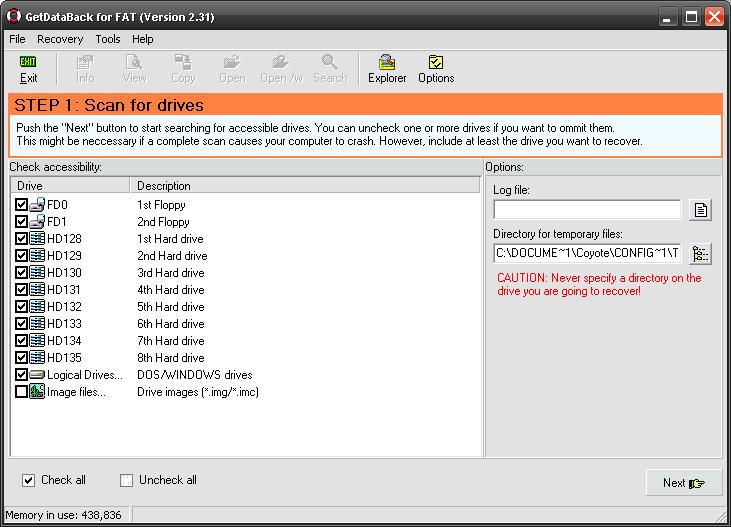Click the Logical Drives icon

click(x=37, y=374)
